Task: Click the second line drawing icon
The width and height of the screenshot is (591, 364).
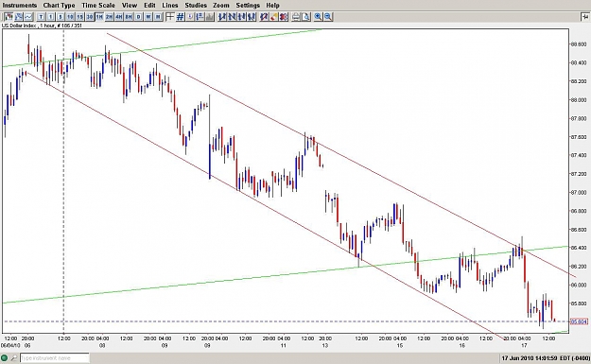Action: [233, 17]
